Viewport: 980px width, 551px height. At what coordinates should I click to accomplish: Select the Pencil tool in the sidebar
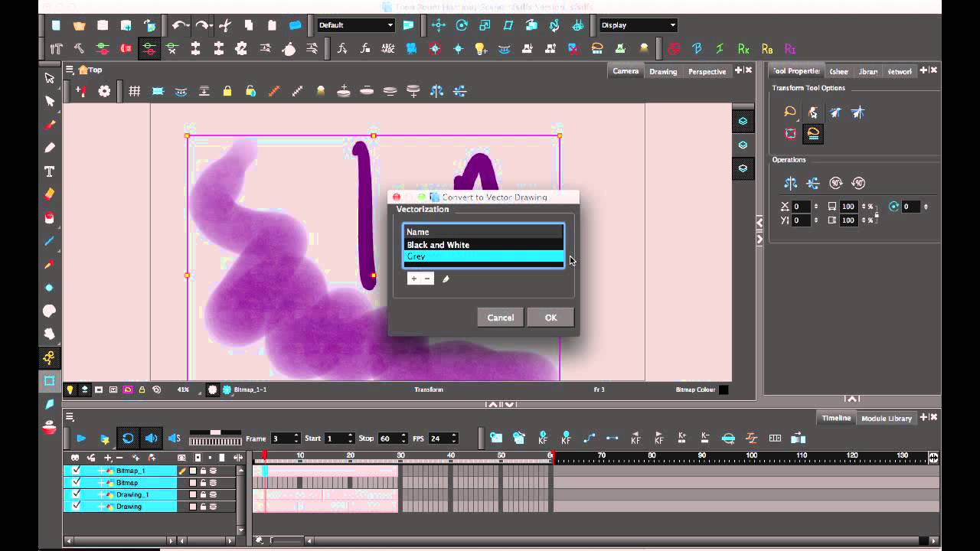point(50,148)
